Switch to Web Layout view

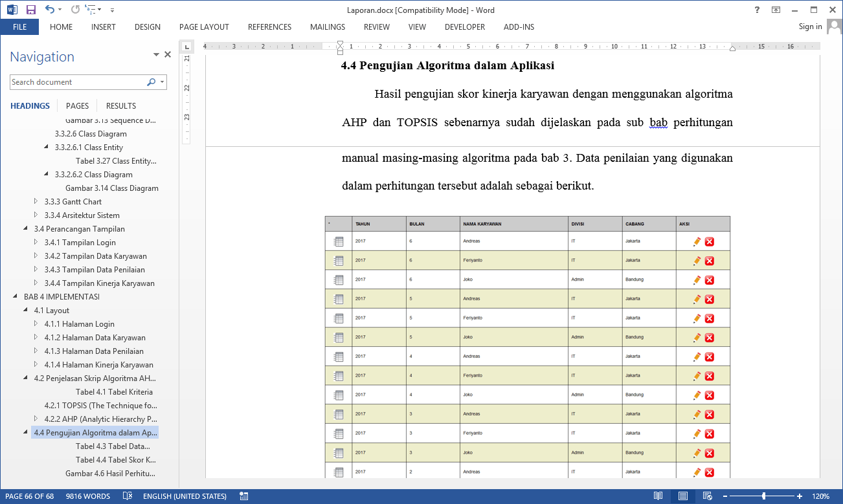point(706,496)
